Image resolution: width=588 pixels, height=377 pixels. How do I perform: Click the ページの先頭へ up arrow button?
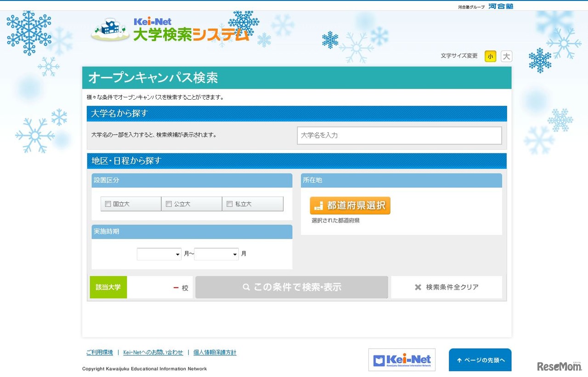pos(480,360)
